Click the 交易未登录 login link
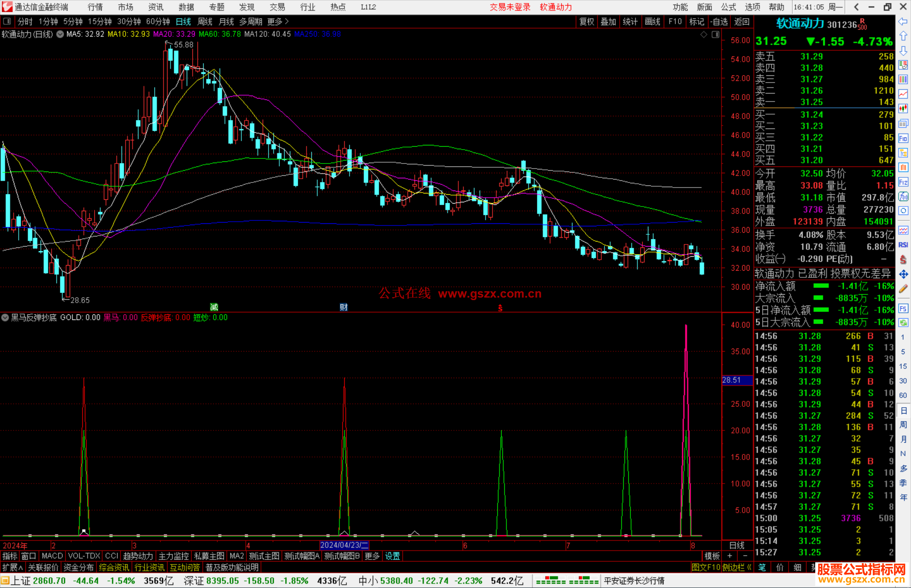Image resolution: width=911 pixels, height=588 pixels. click(509, 7)
